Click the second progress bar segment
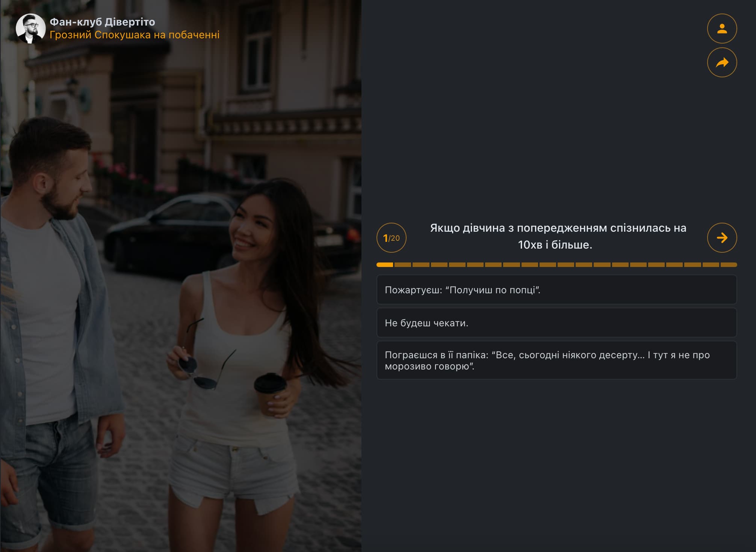The image size is (756, 552). coord(402,264)
